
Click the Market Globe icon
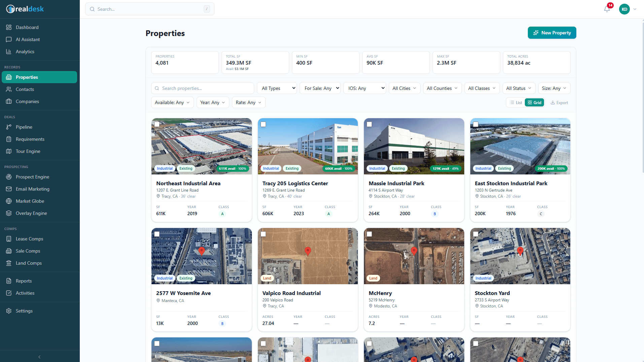coord(9,201)
